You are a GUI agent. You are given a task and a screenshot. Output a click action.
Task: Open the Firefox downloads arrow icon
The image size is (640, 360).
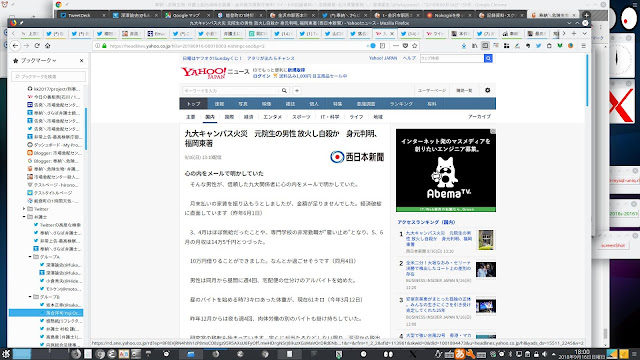pyautogui.click(x=464, y=46)
